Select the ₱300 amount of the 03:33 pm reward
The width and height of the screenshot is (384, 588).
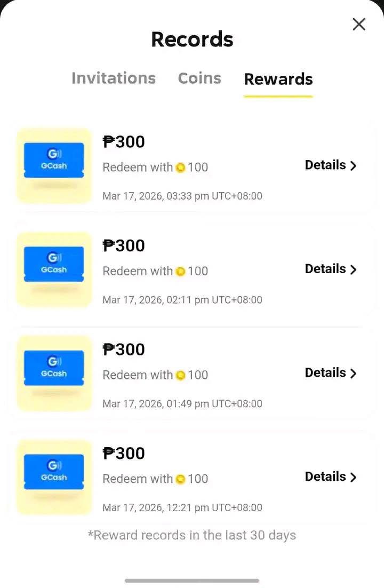124,141
